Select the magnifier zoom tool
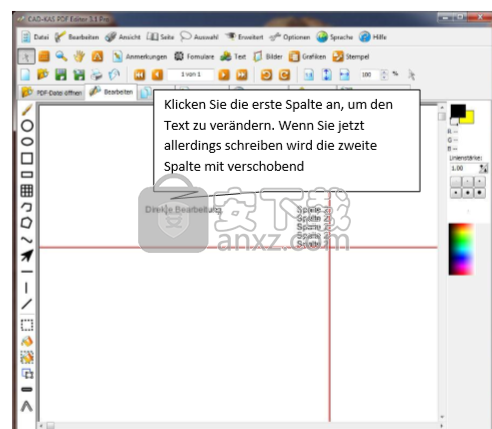The width and height of the screenshot is (492, 429). click(x=61, y=56)
